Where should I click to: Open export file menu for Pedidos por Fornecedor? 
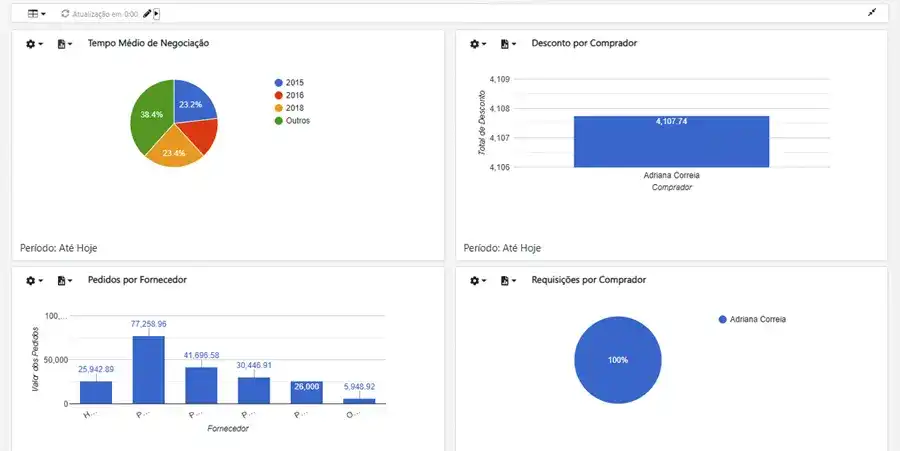click(x=65, y=281)
